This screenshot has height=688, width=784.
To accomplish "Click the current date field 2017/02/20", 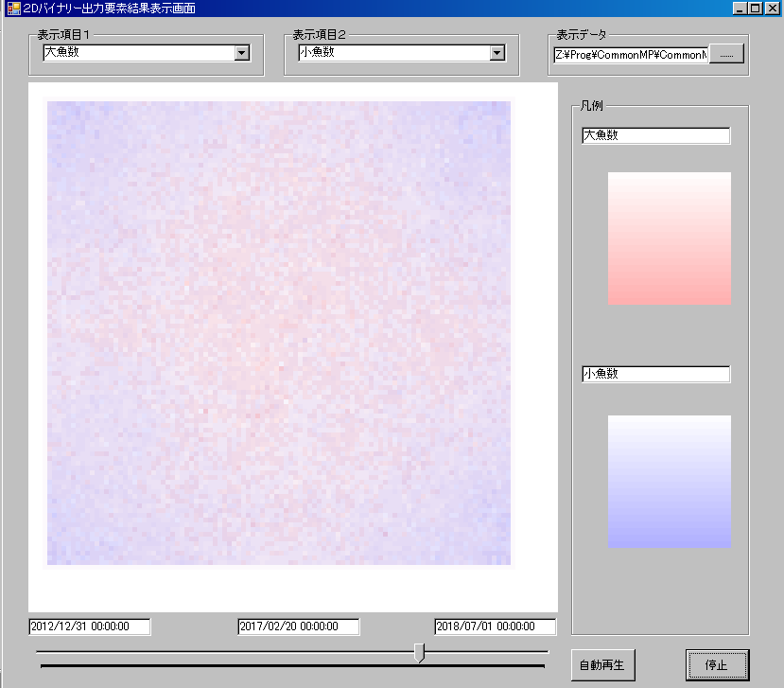I will coord(299,626).
